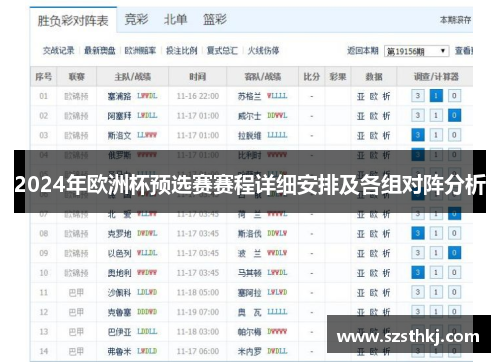Select result 3 for row 01 塞浦路

pyautogui.click(x=418, y=96)
